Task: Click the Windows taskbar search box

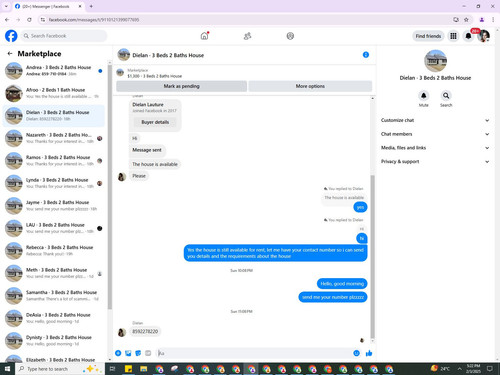Action: pyautogui.click(x=60, y=369)
